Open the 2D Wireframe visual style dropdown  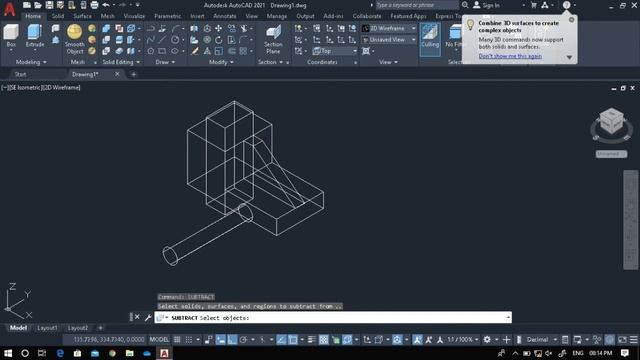[389, 28]
